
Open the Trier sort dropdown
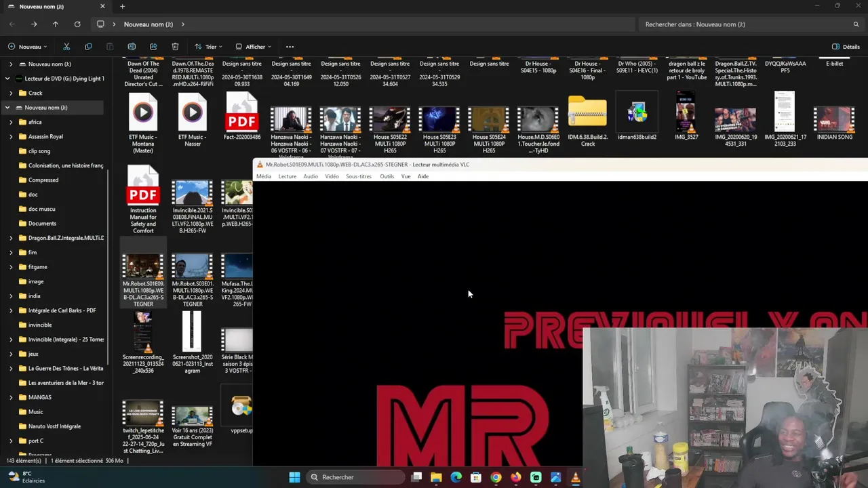point(208,47)
